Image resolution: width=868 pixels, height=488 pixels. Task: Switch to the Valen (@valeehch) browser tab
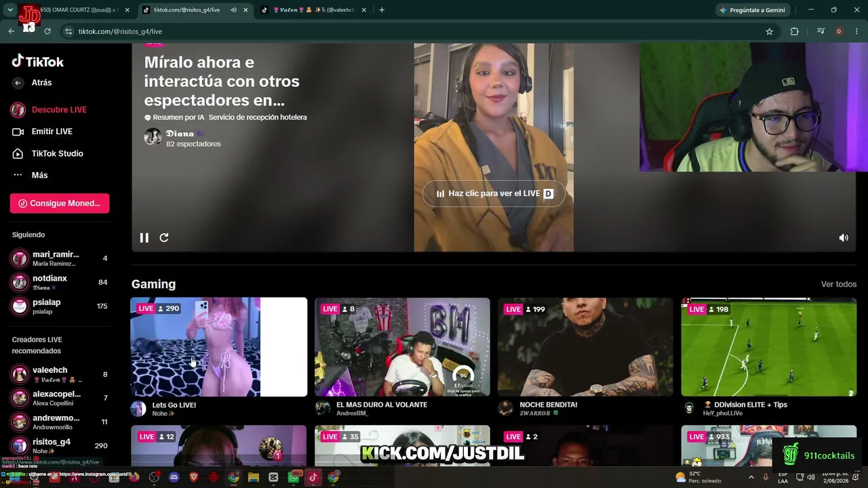pyautogui.click(x=313, y=10)
